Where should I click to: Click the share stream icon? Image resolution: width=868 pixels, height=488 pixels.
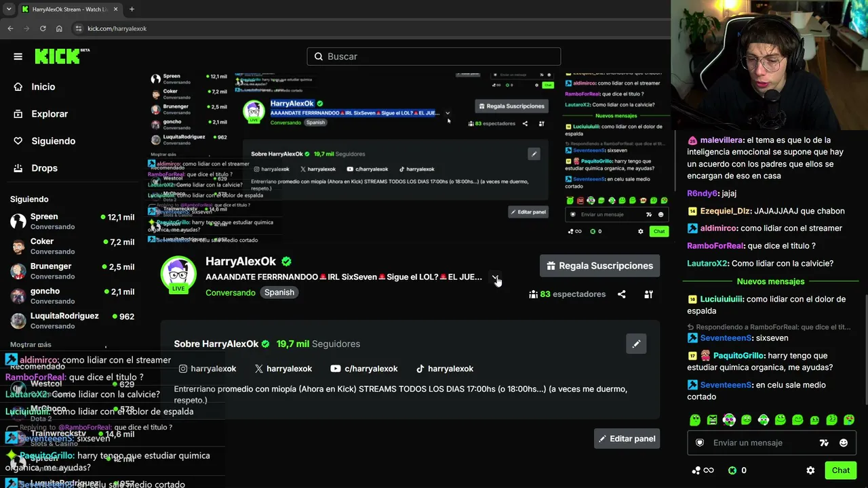coord(622,294)
